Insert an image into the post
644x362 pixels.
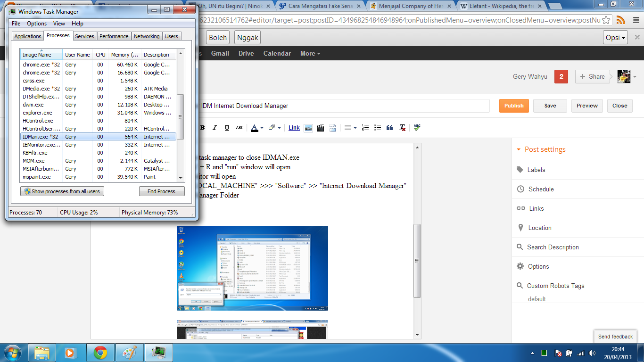308,128
